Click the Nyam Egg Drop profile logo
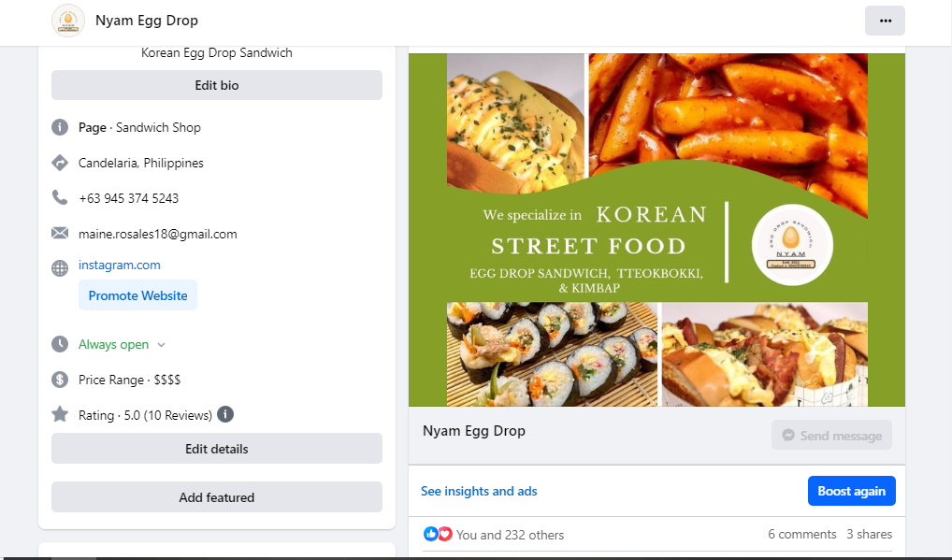952x560 pixels. [68, 21]
